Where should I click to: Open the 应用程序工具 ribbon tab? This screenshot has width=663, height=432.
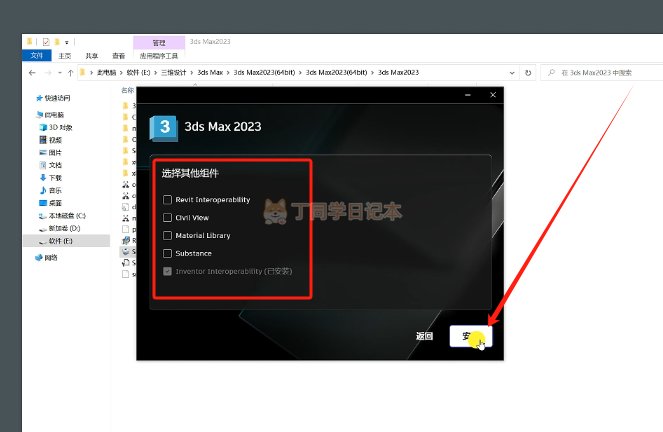[x=159, y=56]
